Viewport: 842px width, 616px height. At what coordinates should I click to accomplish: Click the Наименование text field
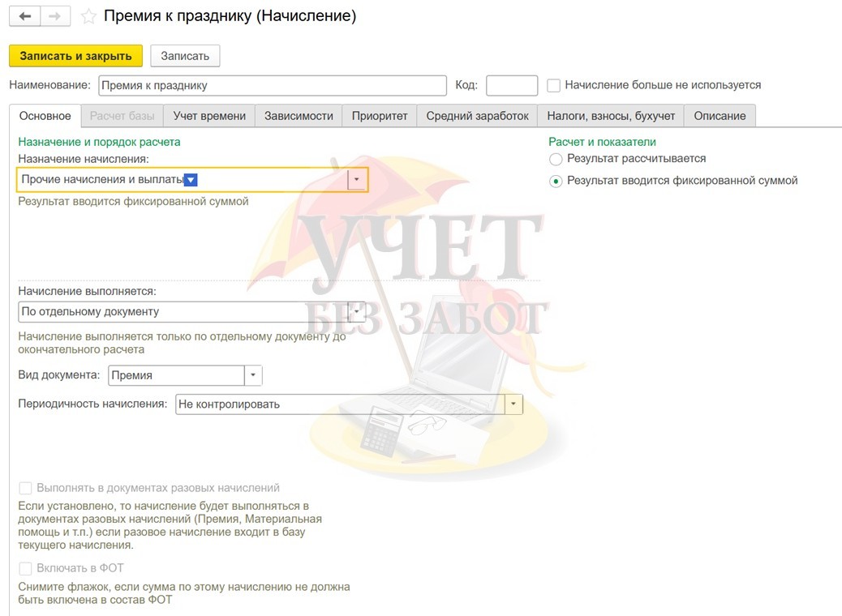pyautogui.click(x=272, y=85)
